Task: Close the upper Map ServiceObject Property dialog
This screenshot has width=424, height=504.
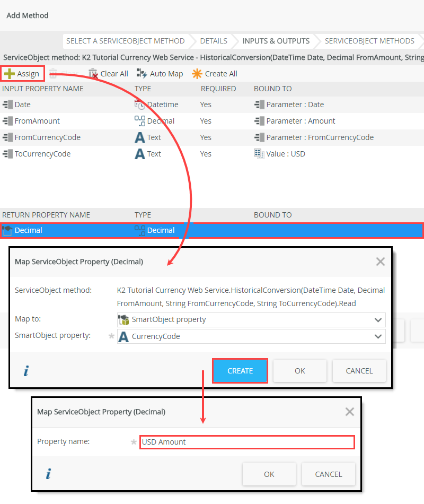Action: [381, 262]
